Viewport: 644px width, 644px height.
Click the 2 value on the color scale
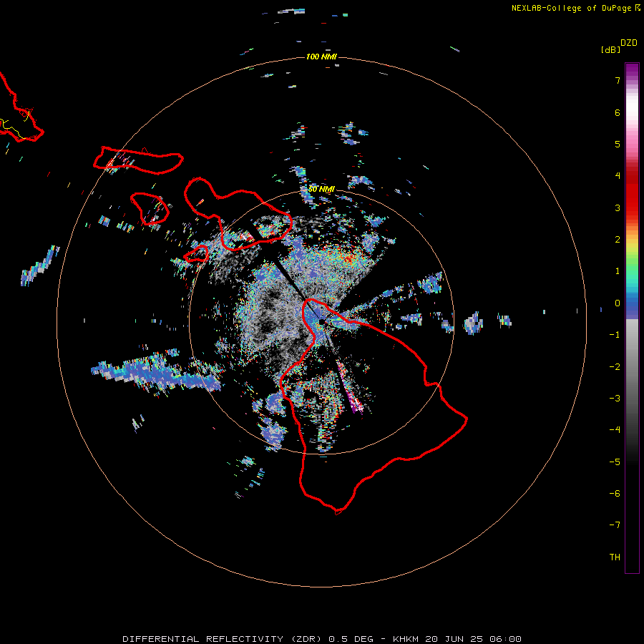coord(618,240)
